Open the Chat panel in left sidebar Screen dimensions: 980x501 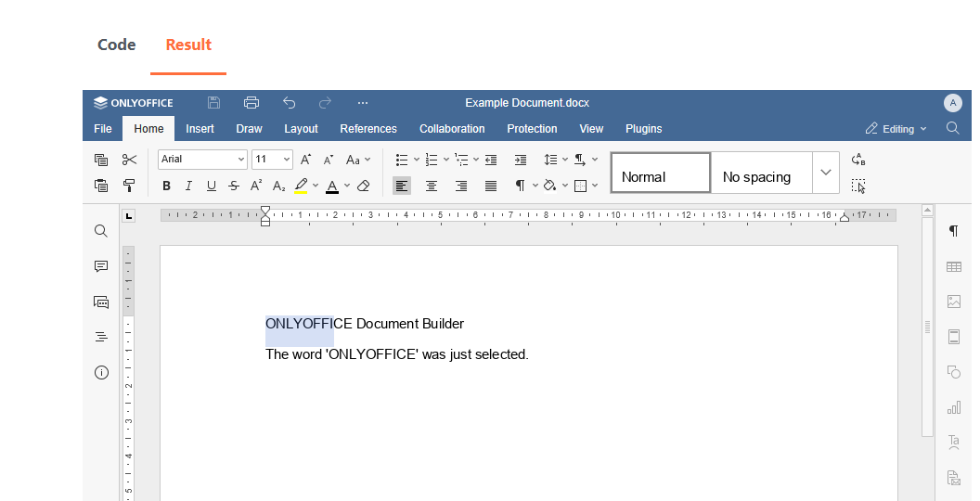coord(100,302)
